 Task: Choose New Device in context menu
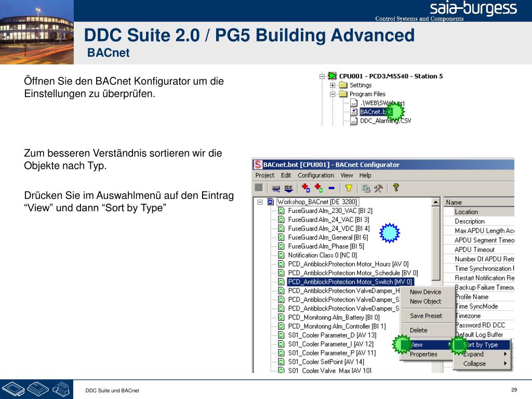point(425,292)
